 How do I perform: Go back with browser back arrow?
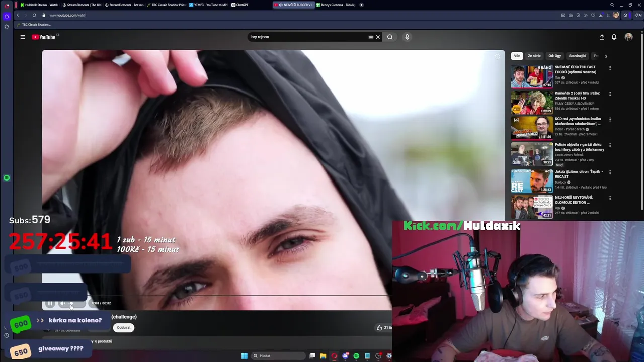pos(18,15)
